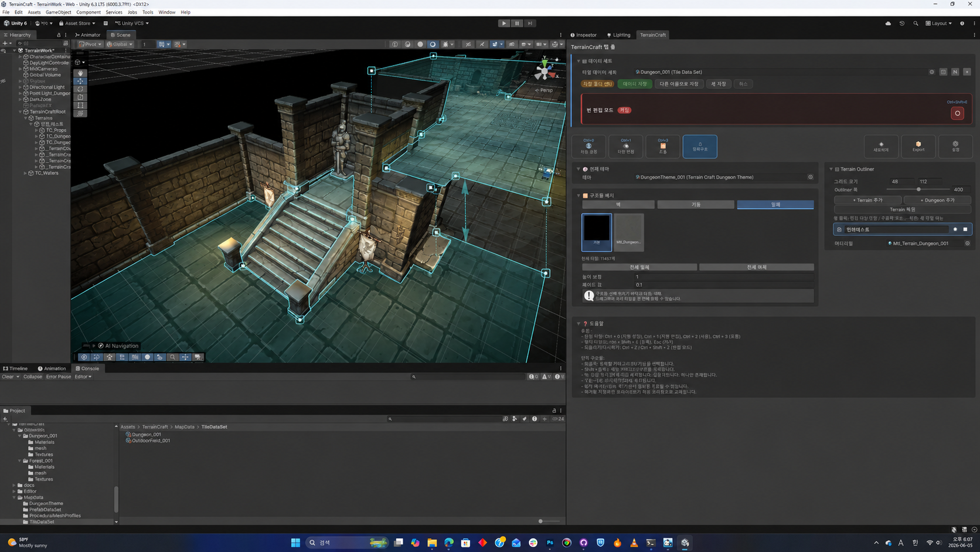
Task: Click the Ctrl+3 tool mode button
Action: pos(663,147)
